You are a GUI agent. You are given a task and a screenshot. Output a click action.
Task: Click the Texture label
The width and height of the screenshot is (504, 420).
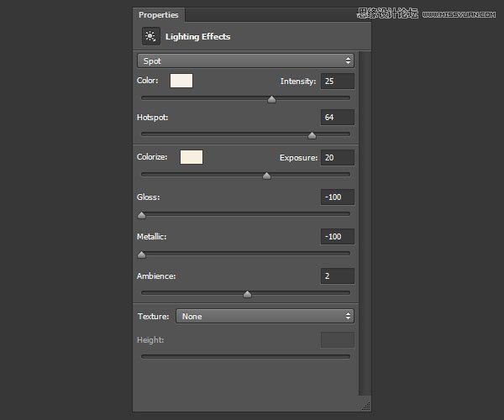pyautogui.click(x=154, y=317)
